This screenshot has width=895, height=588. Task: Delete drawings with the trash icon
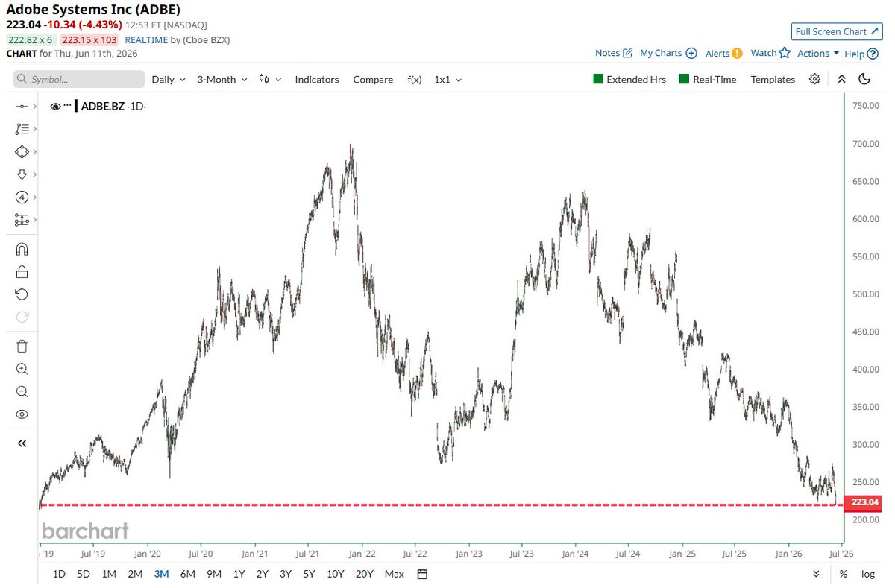[22, 346]
